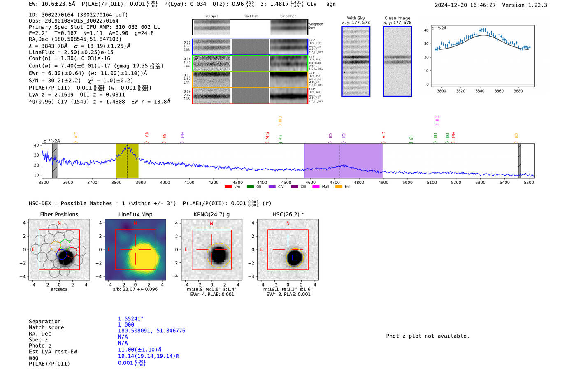This screenshot has width=576, height=392.
Task: Click the Weighted Sum 2D spectrum strip
Action: click(x=250, y=27)
